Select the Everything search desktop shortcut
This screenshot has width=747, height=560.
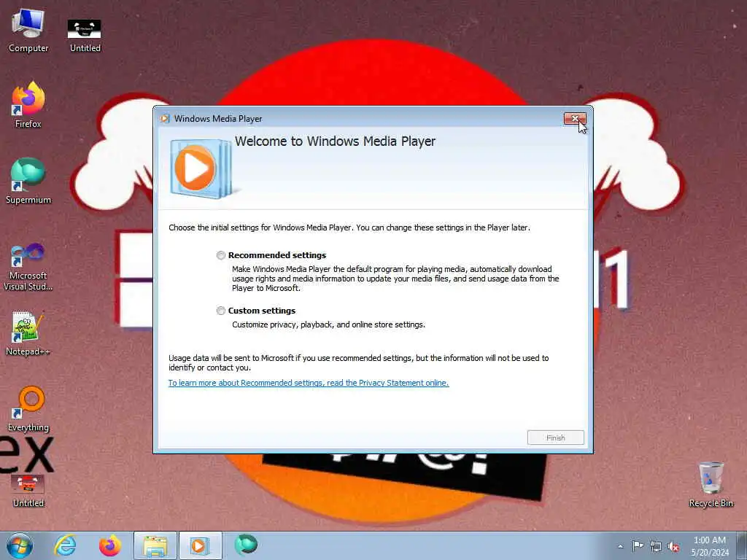click(x=28, y=408)
